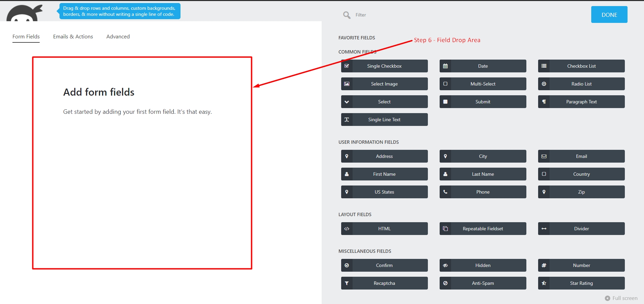Switch to the Form Fields tab

click(x=26, y=37)
